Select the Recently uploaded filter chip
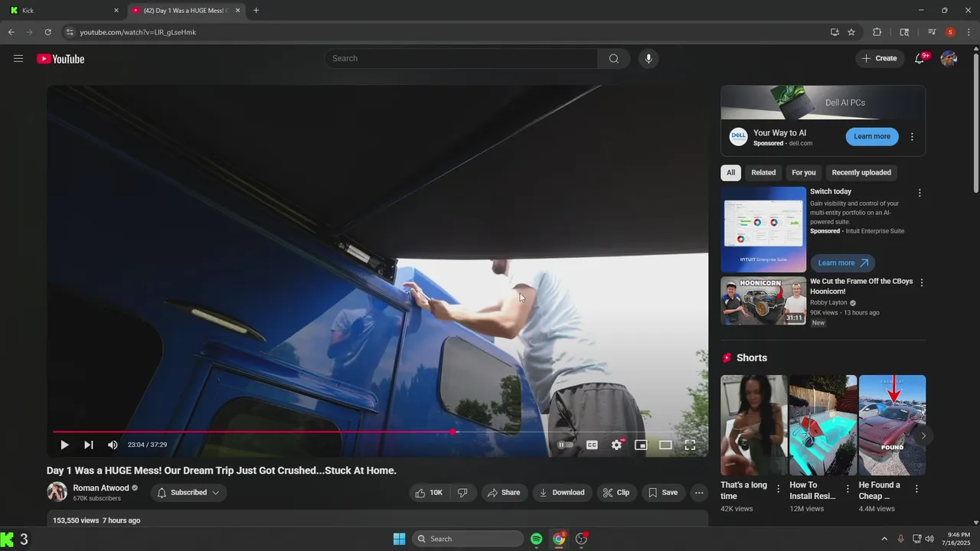The height and width of the screenshot is (551, 980). pyautogui.click(x=861, y=172)
